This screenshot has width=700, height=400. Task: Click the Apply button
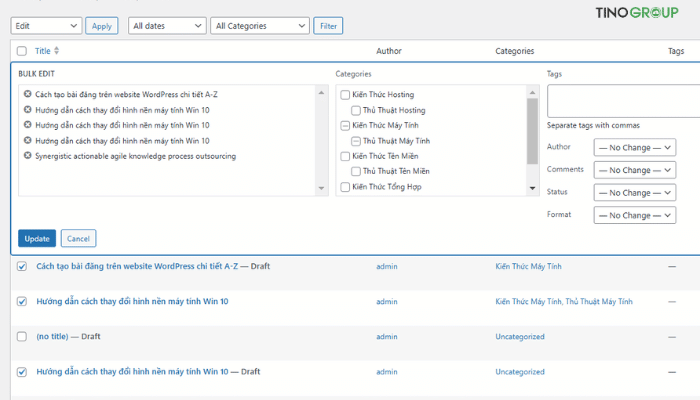coord(102,26)
